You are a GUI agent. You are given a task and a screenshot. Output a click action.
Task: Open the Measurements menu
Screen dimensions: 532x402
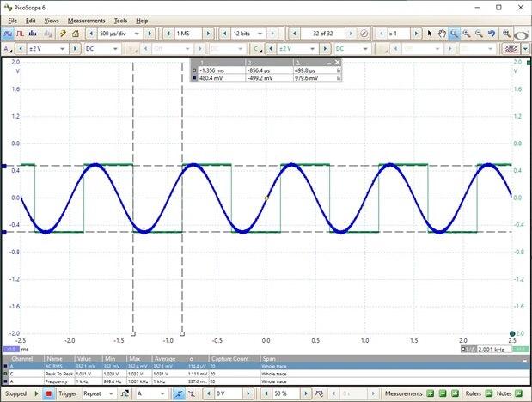[85, 20]
